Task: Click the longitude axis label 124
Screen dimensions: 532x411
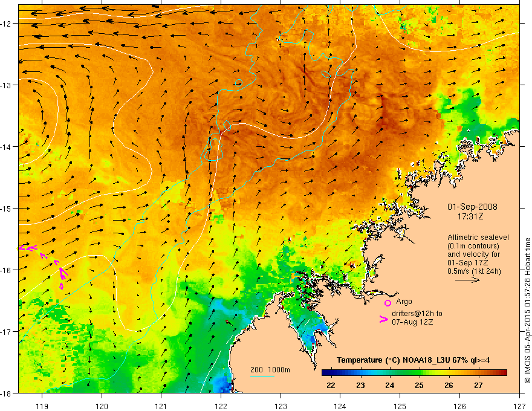Action: [x=340, y=406]
